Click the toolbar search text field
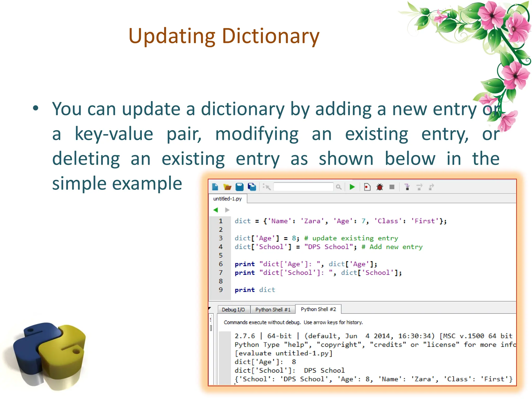532x399 pixels. pos(303,187)
